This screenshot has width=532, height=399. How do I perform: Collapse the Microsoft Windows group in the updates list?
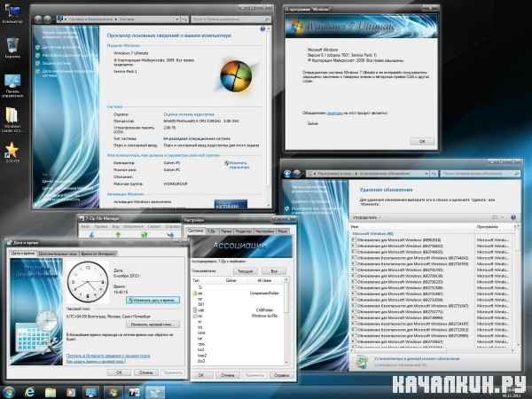point(373,233)
